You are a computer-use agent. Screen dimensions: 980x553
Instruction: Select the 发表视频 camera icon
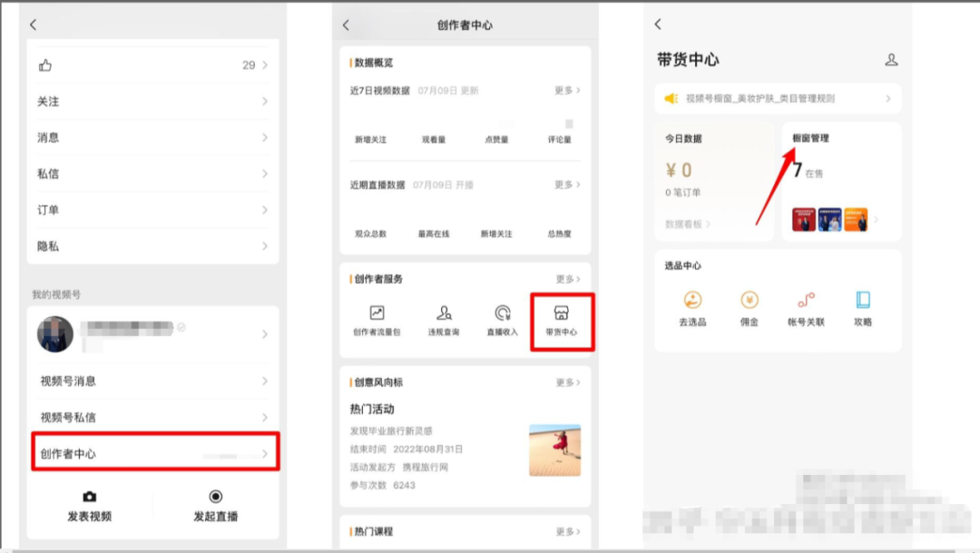(x=92, y=494)
